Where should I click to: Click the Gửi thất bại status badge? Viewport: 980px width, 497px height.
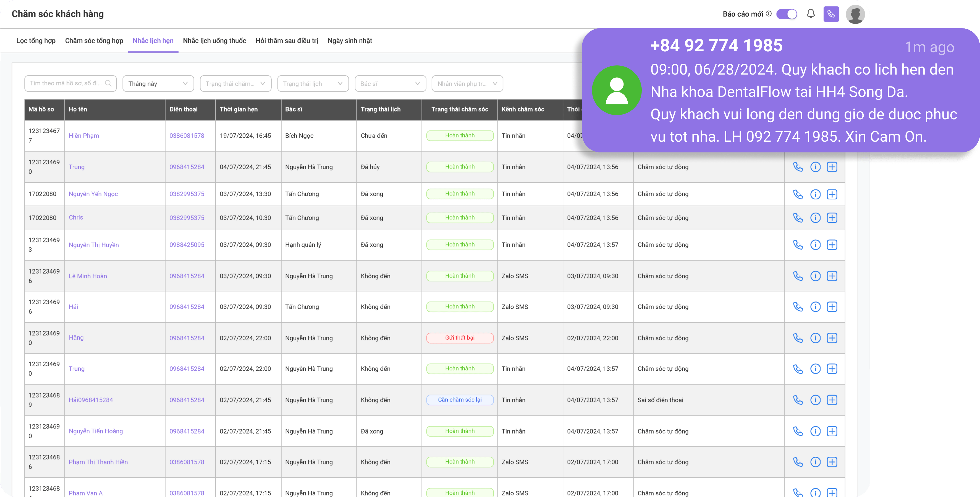(x=460, y=338)
